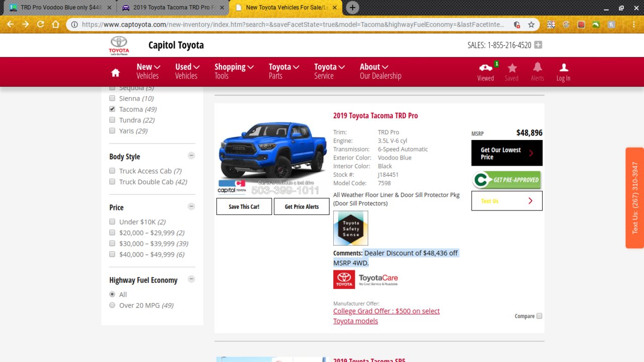Click the Toyota logo in the header
The height and width of the screenshot is (362, 644).
click(119, 45)
